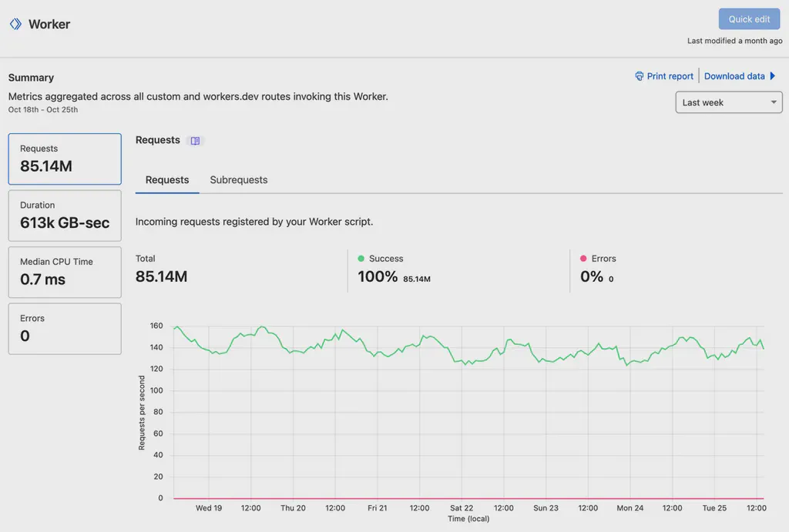Switch to the Subrequests tab

(x=238, y=179)
